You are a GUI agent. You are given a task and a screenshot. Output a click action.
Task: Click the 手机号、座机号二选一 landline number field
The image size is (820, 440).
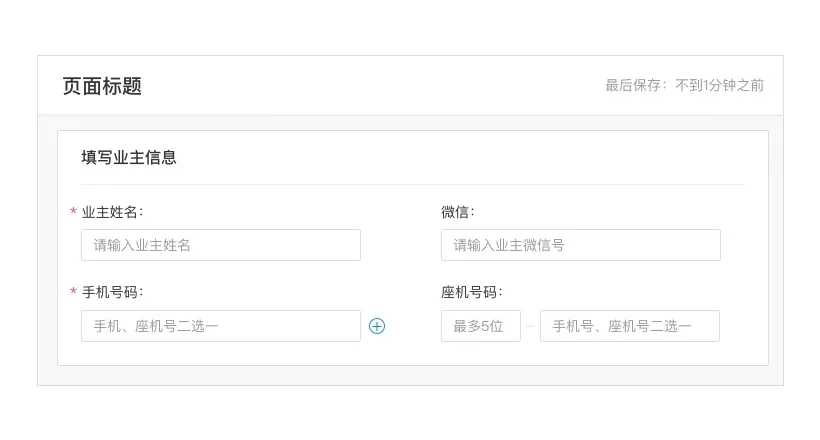630,326
